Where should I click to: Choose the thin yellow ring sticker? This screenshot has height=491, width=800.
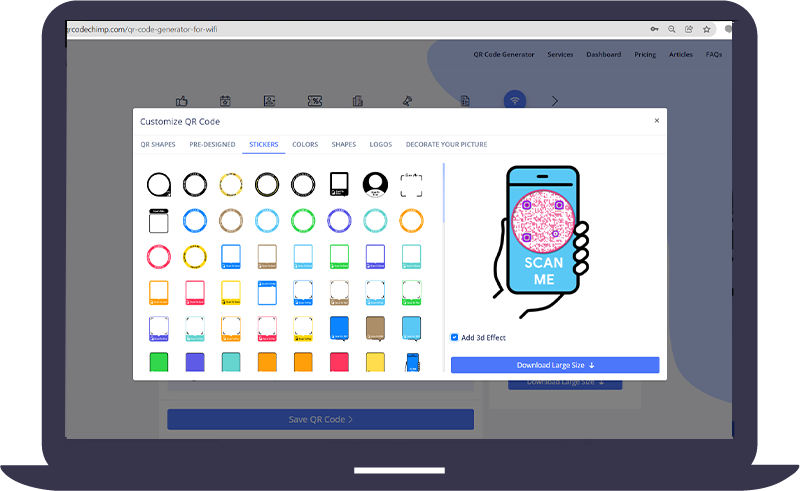(231, 184)
